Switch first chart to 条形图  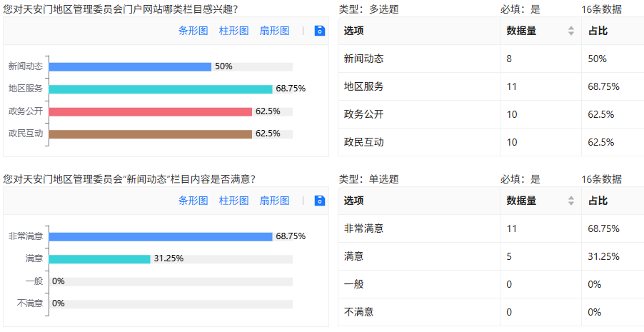coord(193,31)
